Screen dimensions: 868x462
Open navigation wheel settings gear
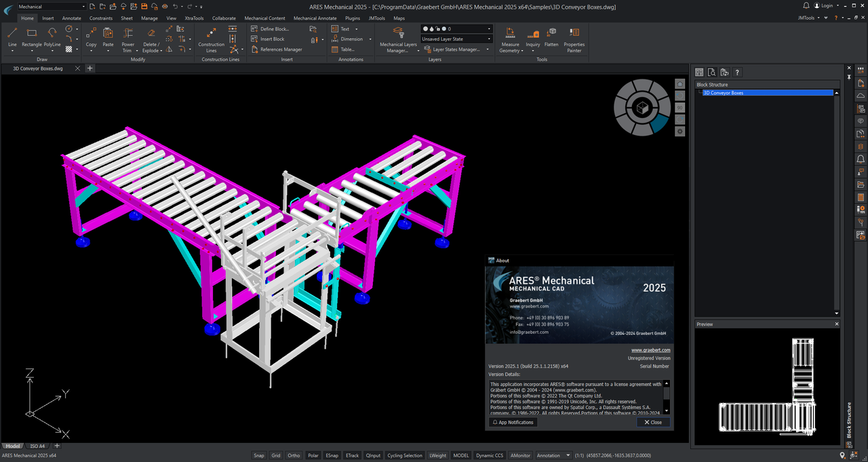[680, 131]
